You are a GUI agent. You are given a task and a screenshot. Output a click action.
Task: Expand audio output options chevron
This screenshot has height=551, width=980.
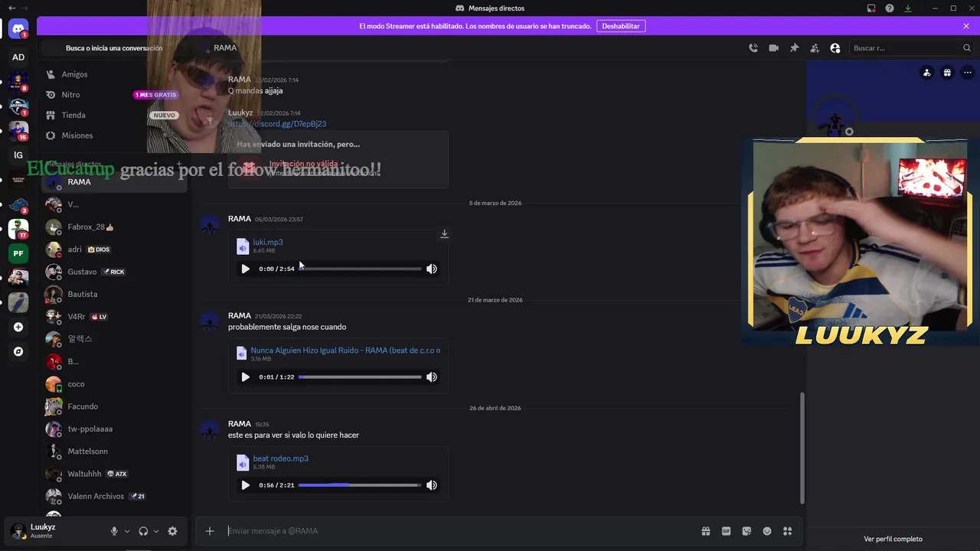point(156,531)
